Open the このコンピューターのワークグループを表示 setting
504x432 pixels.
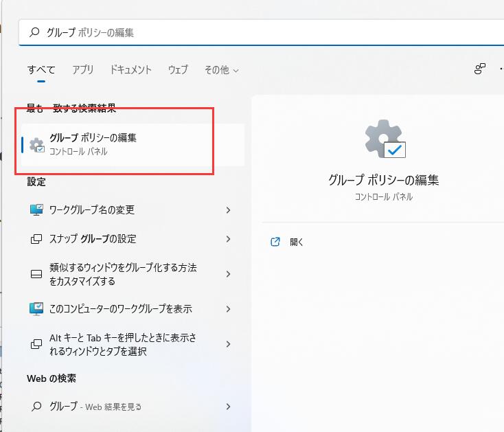tap(120, 309)
